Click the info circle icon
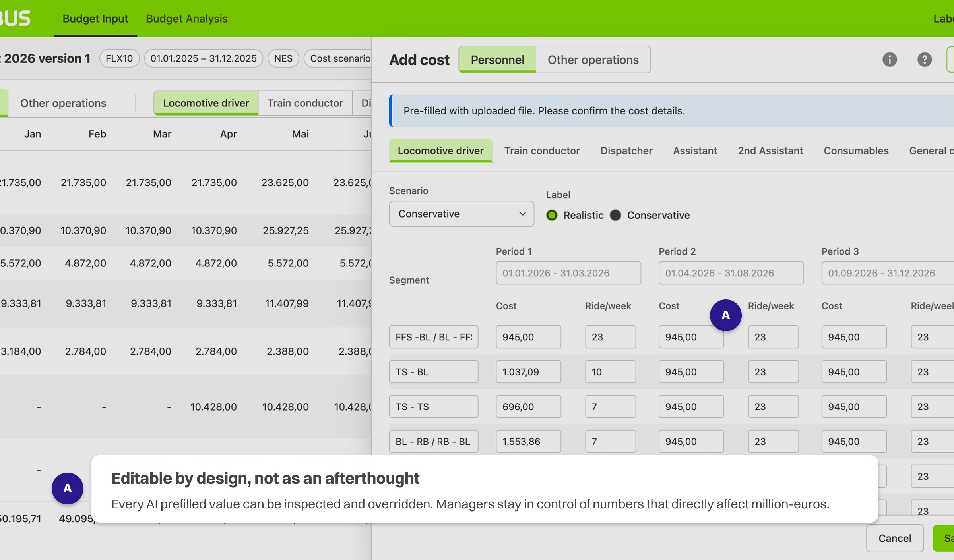This screenshot has height=560, width=954. 890,60
